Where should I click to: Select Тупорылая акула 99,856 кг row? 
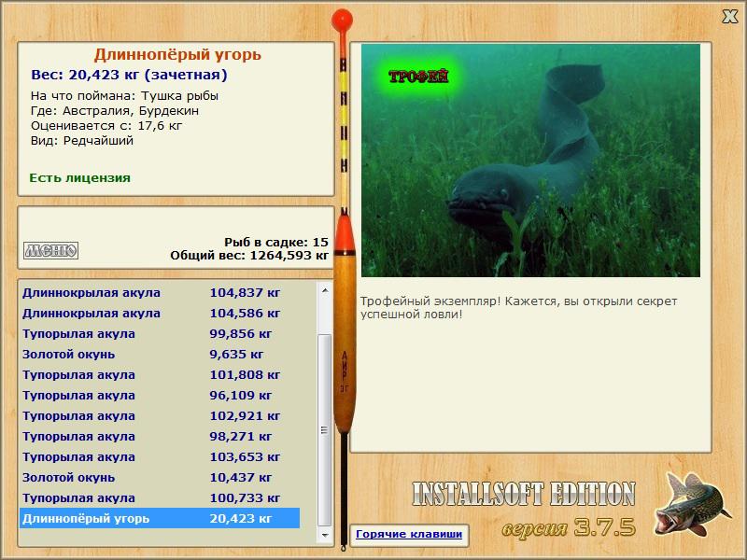(160, 334)
